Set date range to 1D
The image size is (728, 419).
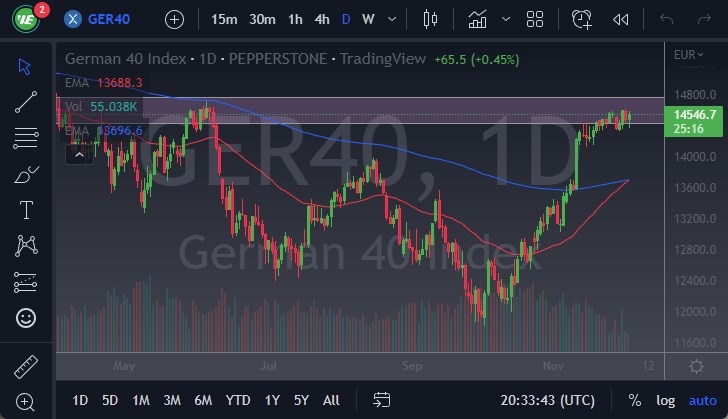80,400
